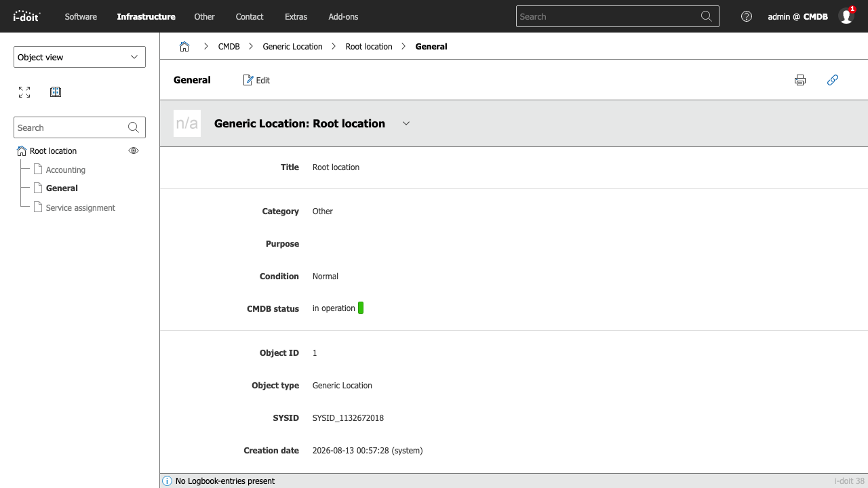Select Root location in the tree
The height and width of the screenshot is (488, 868).
coord(53,151)
